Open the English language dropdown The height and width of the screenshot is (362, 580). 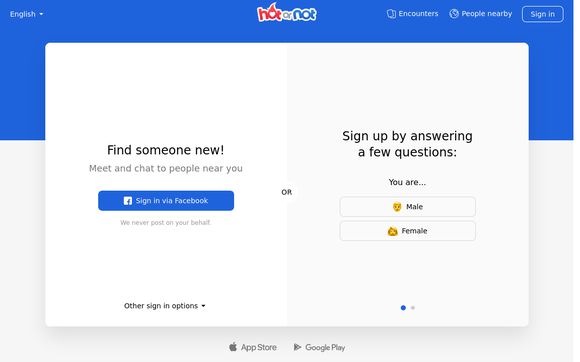click(x=26, y=14)
